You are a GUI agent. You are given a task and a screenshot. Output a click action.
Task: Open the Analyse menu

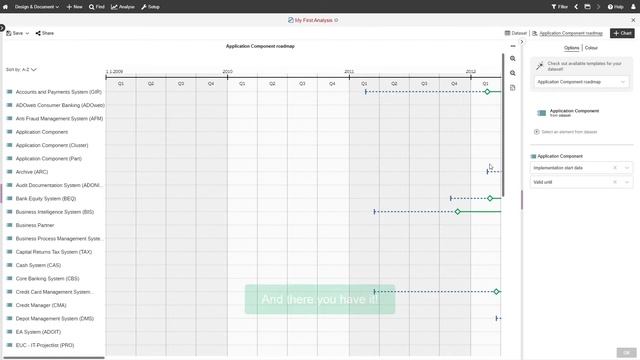click(123, 7)
